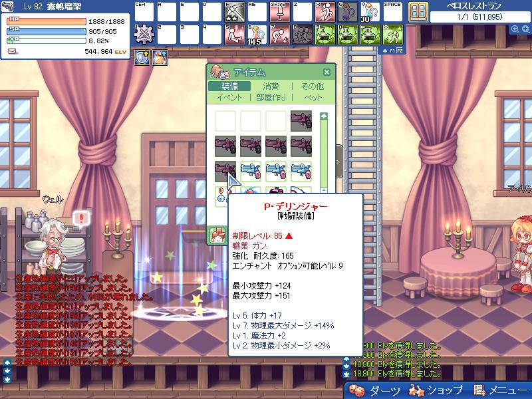Click the map name ベロスレストラン

474,6
